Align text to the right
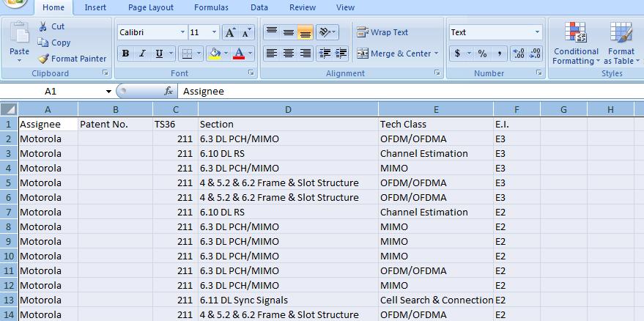This screenshot has height=321, width=644. coord(306,53)
